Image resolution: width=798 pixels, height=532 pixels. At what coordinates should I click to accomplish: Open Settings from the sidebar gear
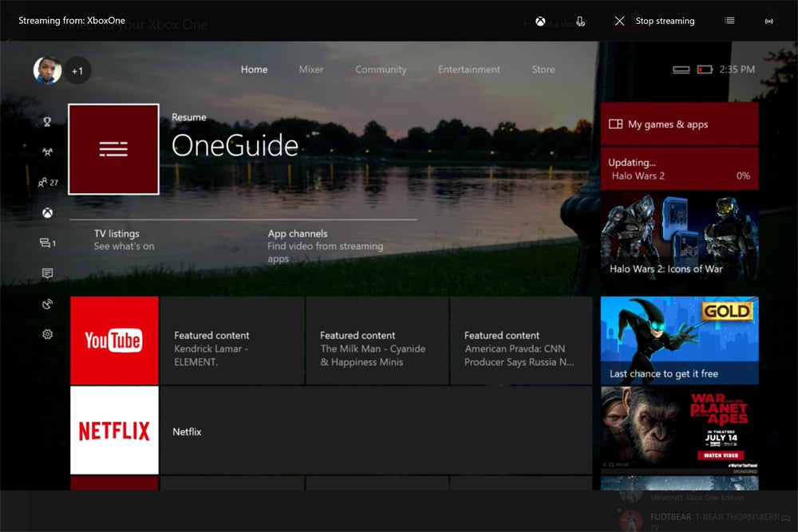[x=47, y=334]
